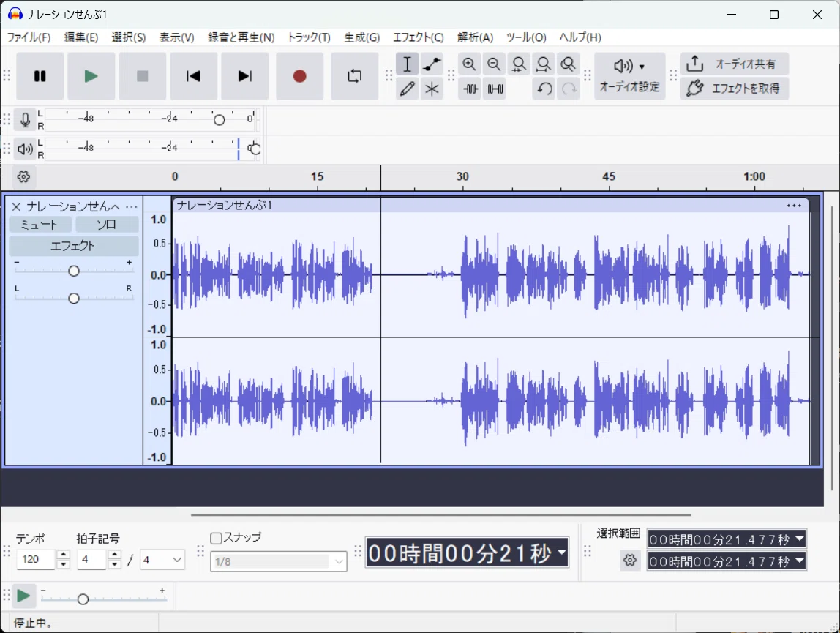Silence audio selection icon

pyautogui.click(x=495, y=89)
